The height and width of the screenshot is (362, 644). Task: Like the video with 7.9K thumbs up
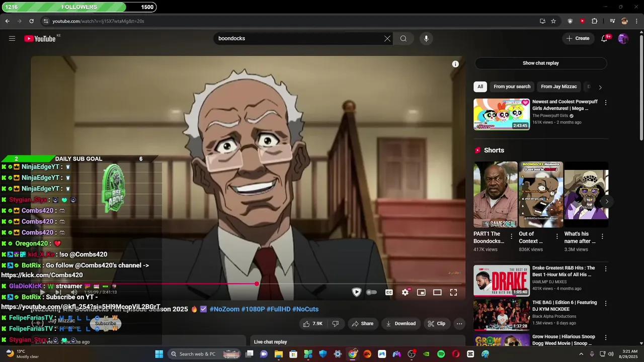[312, 324]
